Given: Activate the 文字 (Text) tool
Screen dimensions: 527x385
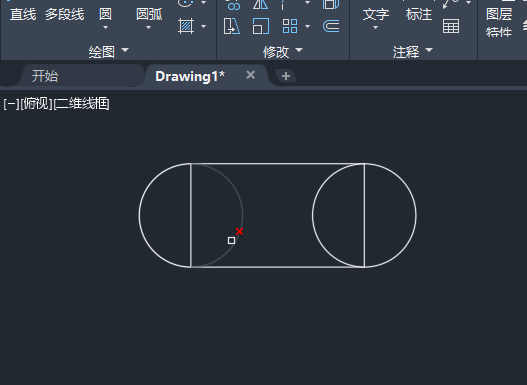Looking at the screenshot, I should [376, 14].
